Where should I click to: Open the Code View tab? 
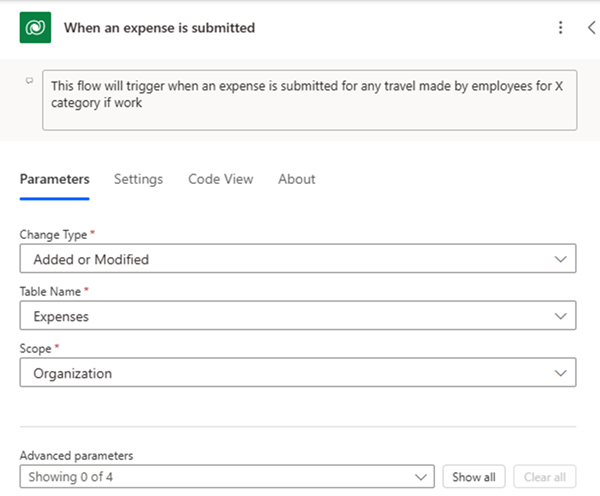pyautogui.click(x=220, y=179)
